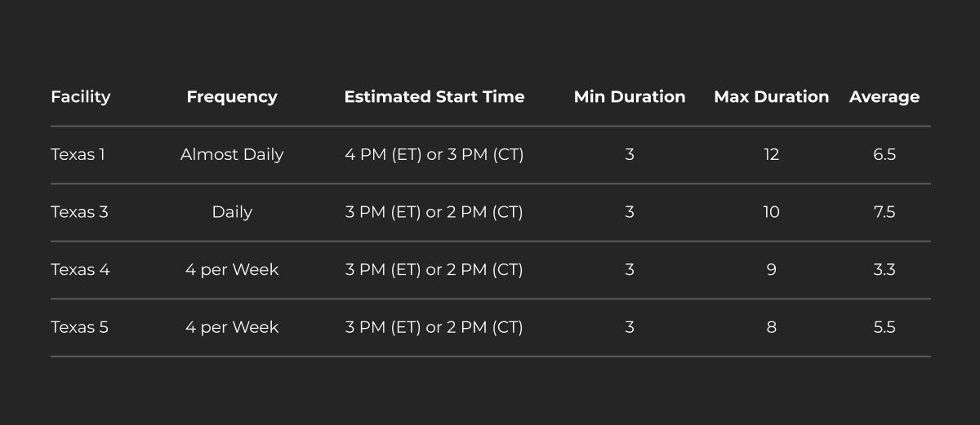This screenshot has width=980, height=425.
Task: Select the Max Duration column header
Action: point(771,96)
